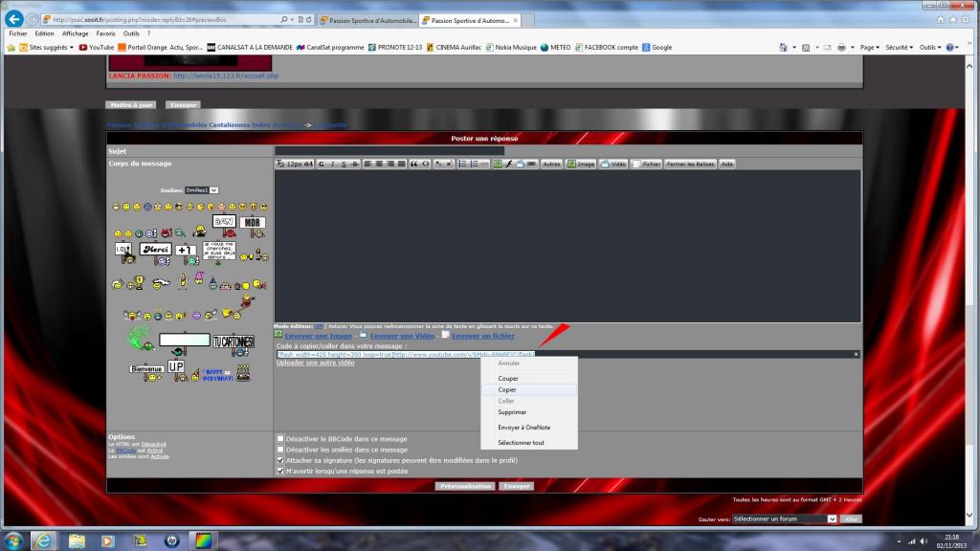Open Envoyer un fichier link

(483, 336)
